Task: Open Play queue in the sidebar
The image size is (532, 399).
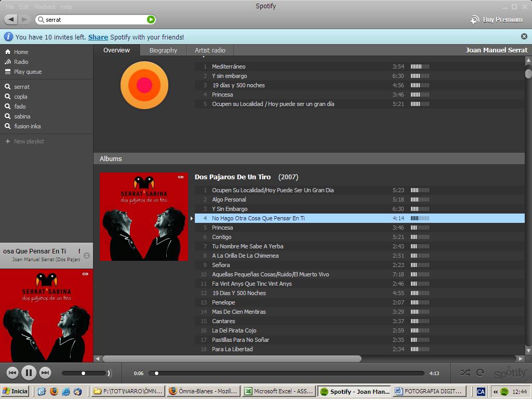Action: 28,72
